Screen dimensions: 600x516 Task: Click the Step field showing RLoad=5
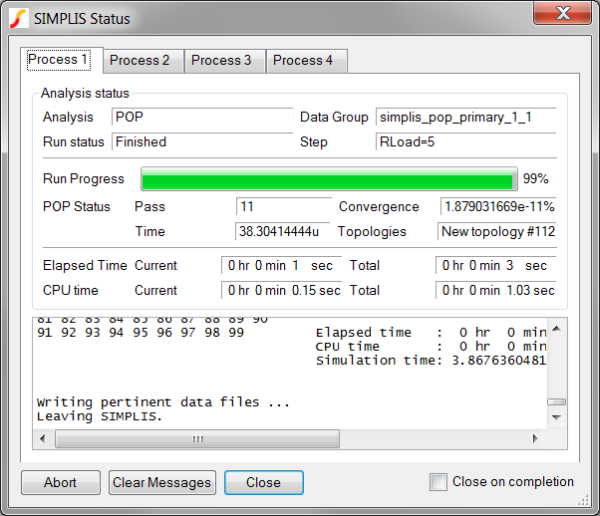466,142
